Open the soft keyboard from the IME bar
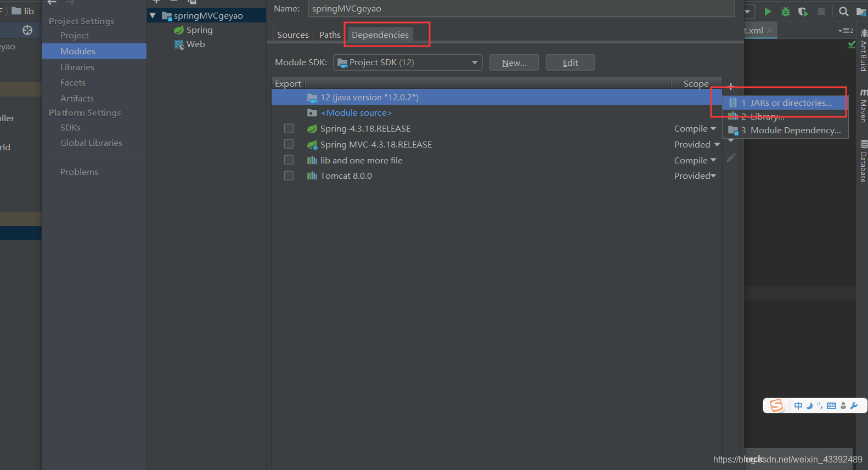 (x=831, y=406)
